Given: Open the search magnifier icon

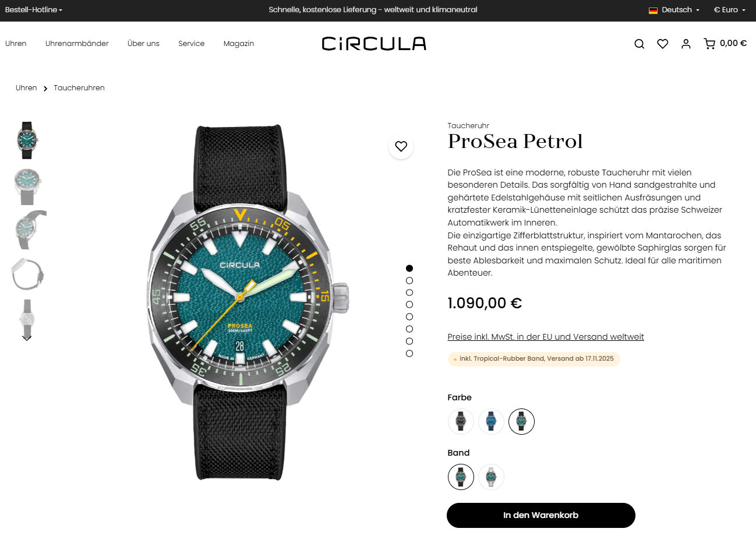Looking at the screenshot, I should tap(639, 44).
